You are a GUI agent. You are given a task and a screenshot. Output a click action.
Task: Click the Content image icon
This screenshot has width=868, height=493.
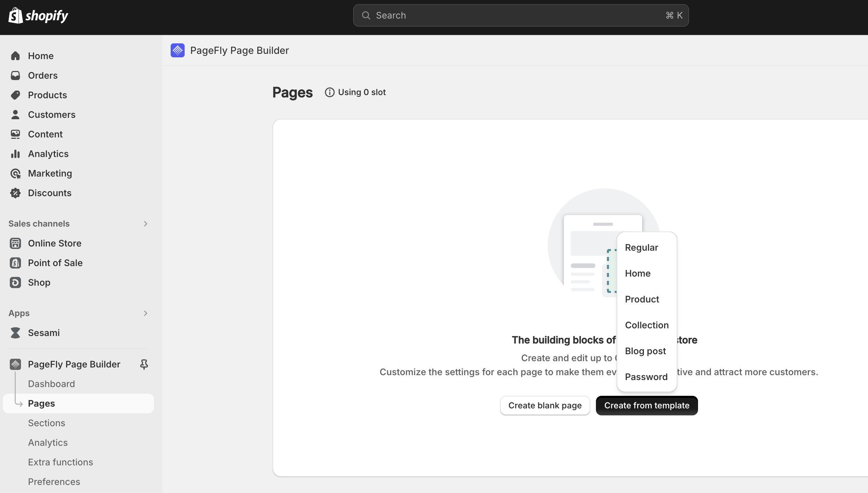click(15, 134)
